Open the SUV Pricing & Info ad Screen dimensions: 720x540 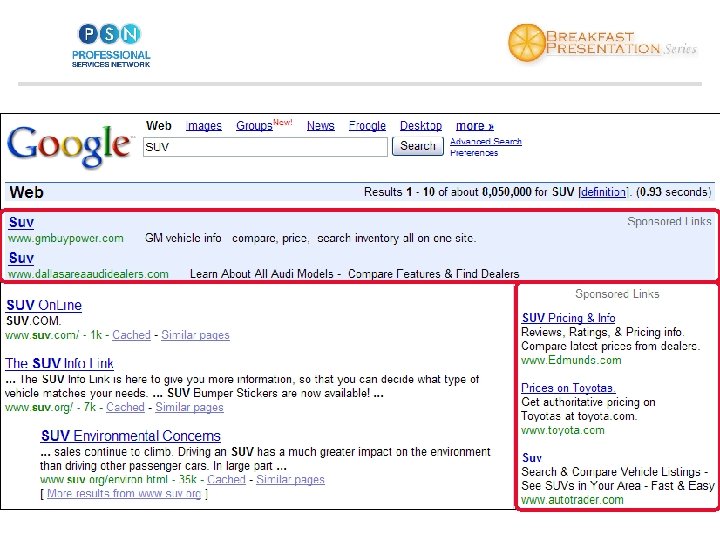[568, 318]
